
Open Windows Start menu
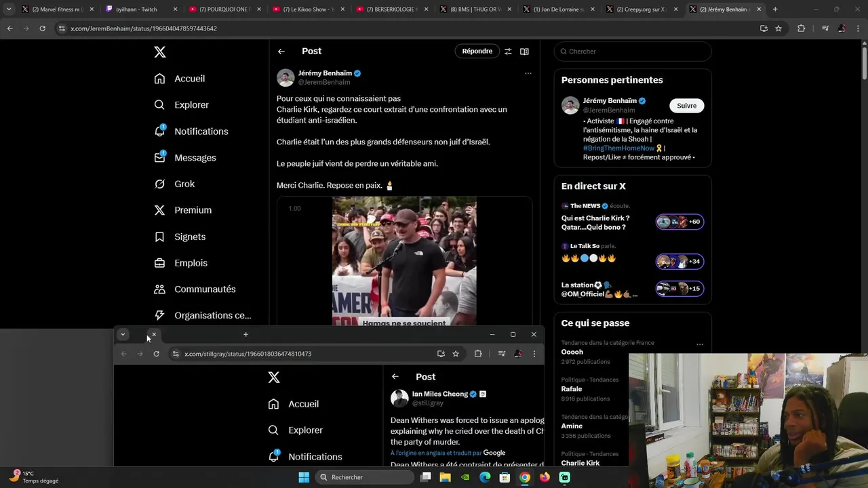click(x=304, y=477)
